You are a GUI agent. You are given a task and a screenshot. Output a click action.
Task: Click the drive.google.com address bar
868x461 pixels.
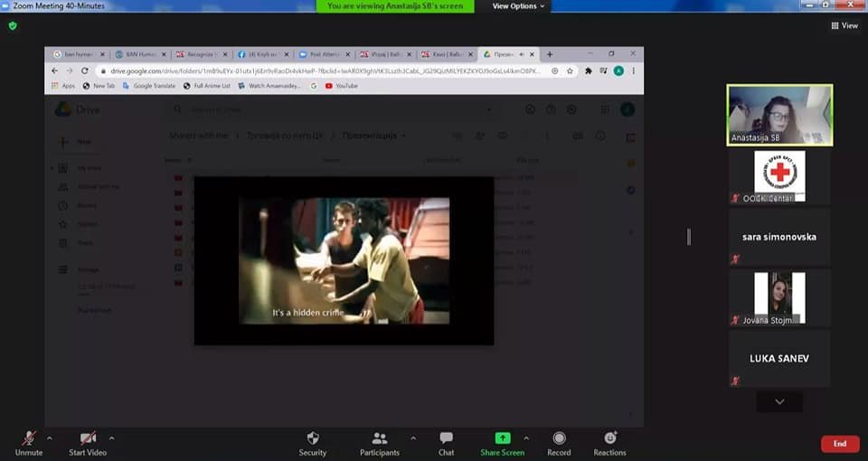(326, 71)
